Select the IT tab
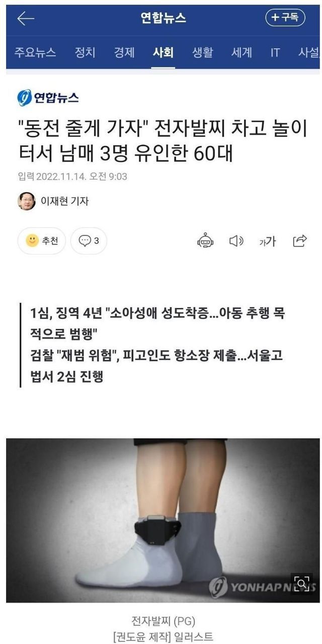Screen dimensions: 322x644 (275, 52)
